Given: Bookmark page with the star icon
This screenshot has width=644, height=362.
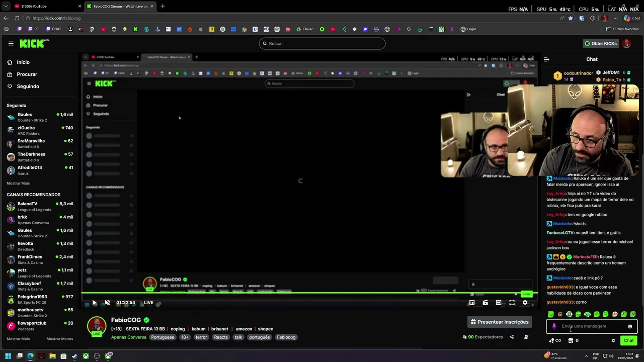Looking at the screenshot, I should (571, 18).
